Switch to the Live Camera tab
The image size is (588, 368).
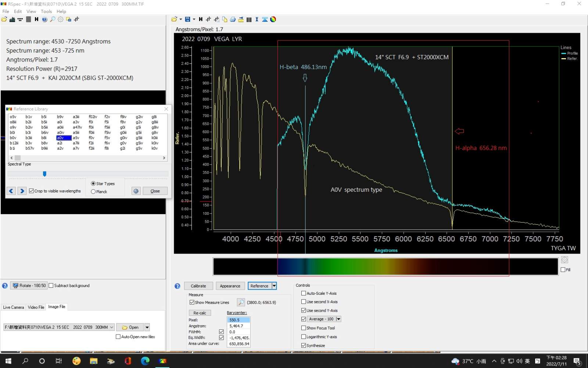[x=14, y=307]
